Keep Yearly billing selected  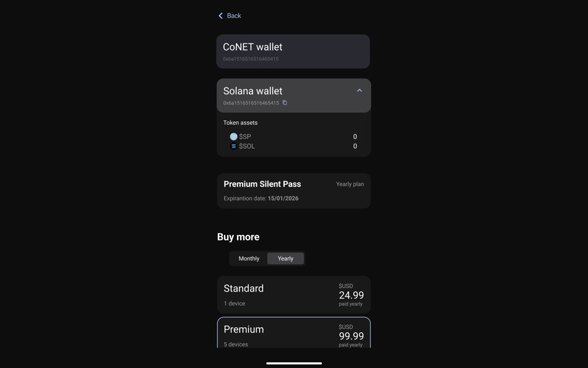pos(285,258)
